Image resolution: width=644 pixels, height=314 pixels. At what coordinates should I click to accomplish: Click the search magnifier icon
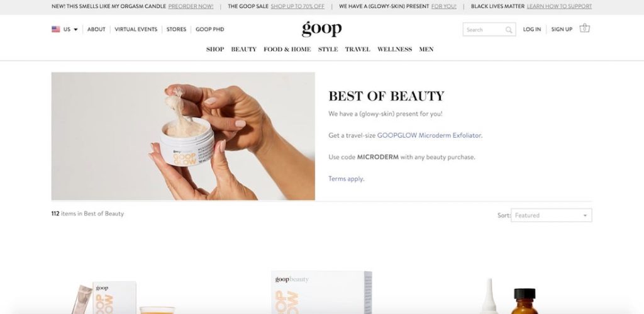tap(508, 30)
